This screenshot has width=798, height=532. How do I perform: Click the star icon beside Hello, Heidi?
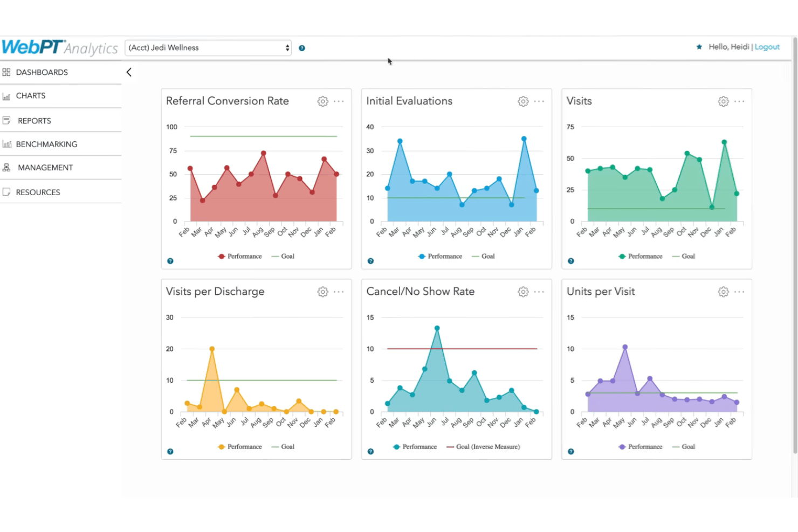pyautogui.click(x=699, y=47)
